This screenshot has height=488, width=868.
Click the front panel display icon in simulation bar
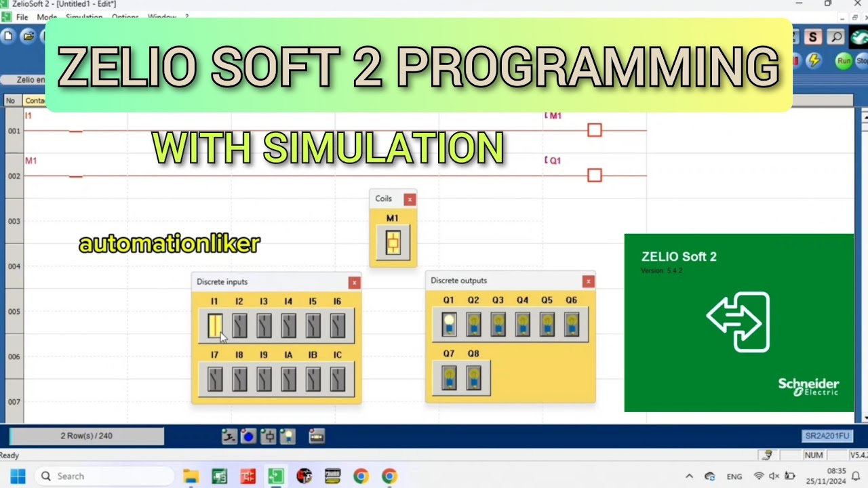[317, 437]
